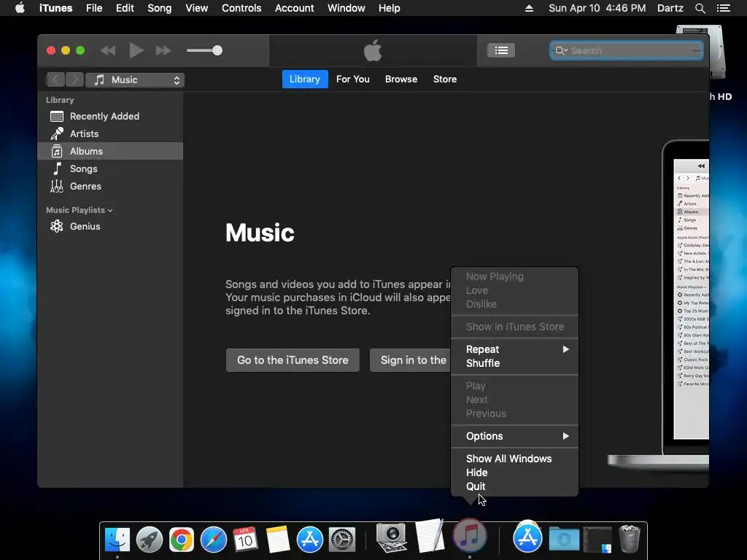Open the Downloads folder in dock
Viewport: 747px width, 560px height.
tap(564, 539)
